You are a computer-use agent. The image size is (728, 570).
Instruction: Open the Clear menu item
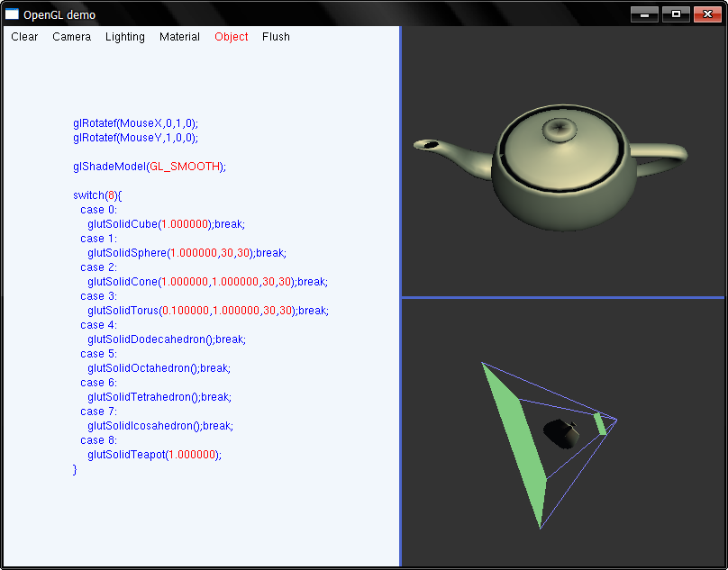coord(24,37)
